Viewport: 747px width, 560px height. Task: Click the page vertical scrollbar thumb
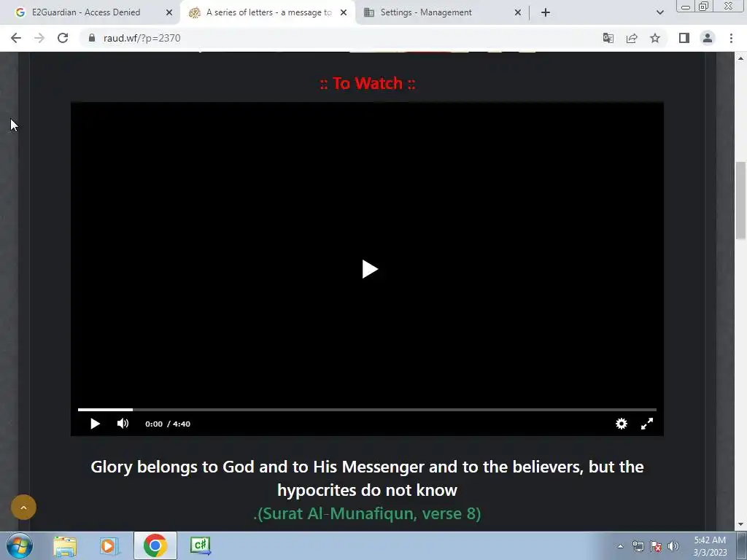tap(740, 201)
